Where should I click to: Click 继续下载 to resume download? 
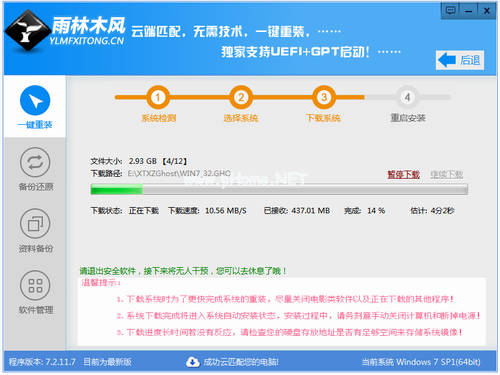[x=447, y=174]
